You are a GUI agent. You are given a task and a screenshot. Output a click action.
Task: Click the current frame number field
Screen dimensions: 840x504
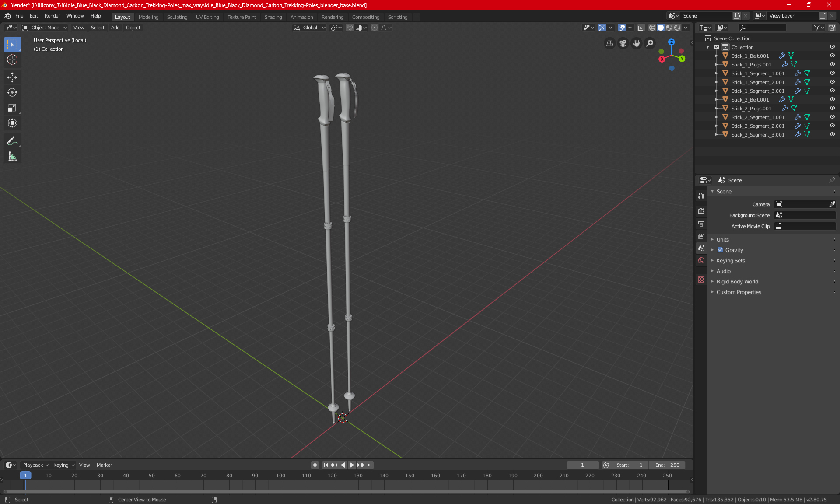pos(582,465)
